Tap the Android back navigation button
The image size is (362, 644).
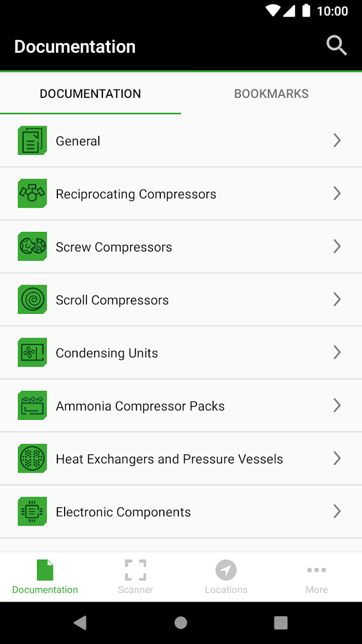[x=80, y=623]
